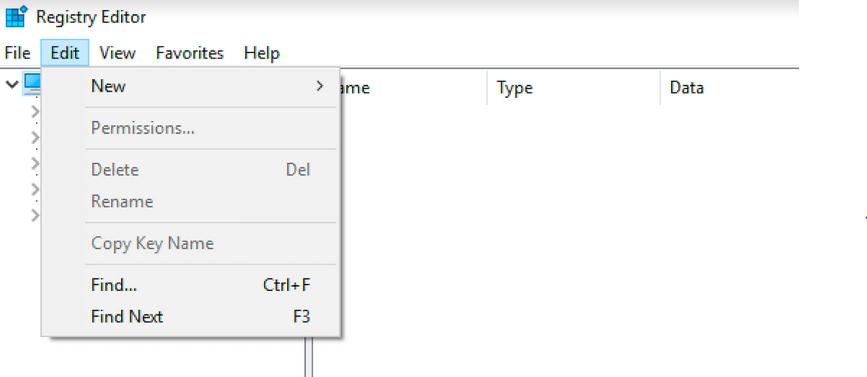Viewport: 867px width, 377px height.
Task: Open the View menu
Action: (117, 53)
